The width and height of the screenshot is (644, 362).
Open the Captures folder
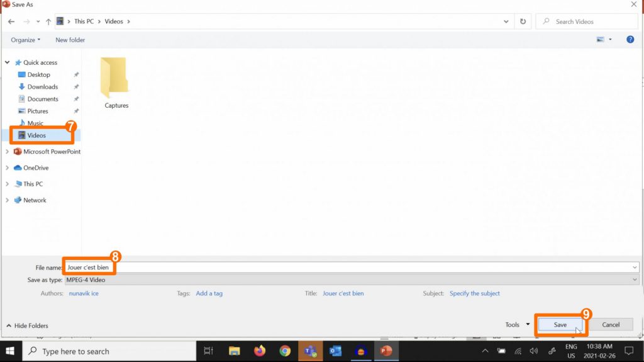tap(116, 82)
